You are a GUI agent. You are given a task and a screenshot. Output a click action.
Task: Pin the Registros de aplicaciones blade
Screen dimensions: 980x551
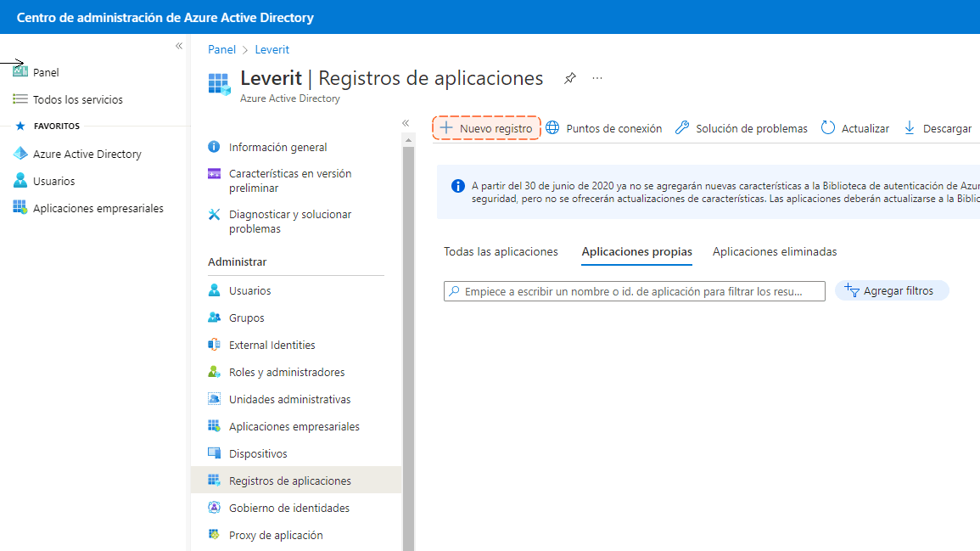570,78
